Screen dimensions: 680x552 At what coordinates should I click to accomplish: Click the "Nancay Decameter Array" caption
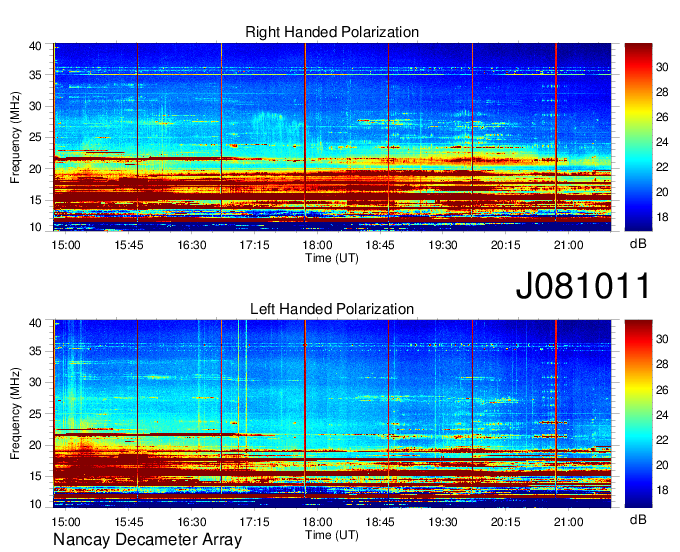click(147, 540)
